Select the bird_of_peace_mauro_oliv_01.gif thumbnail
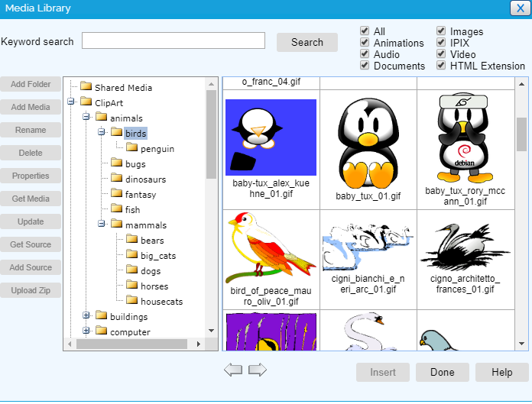 coord(271,248)
